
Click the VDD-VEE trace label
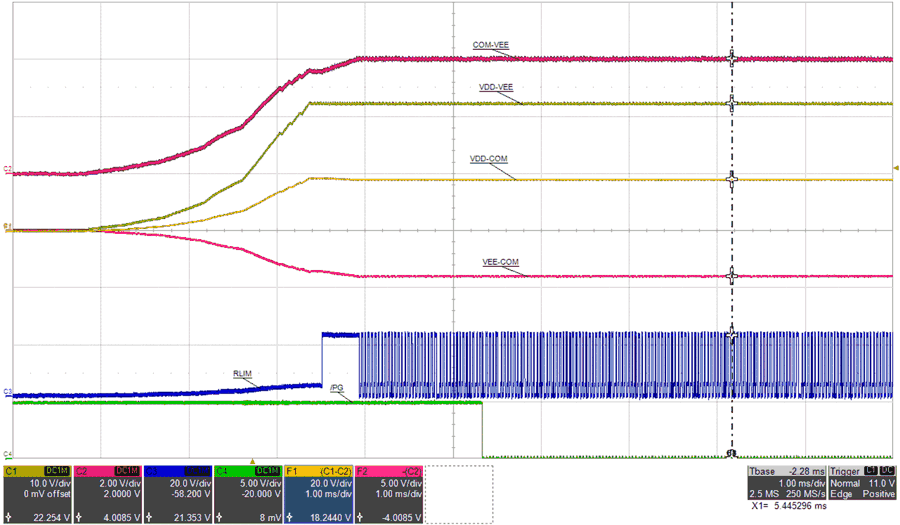496,87
